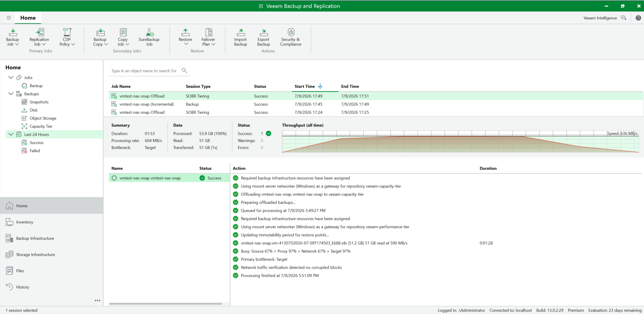Viewport: 644px width, 314px height.
Task: Open the Veeam Intelligence assistant
Action: (605, 18)
